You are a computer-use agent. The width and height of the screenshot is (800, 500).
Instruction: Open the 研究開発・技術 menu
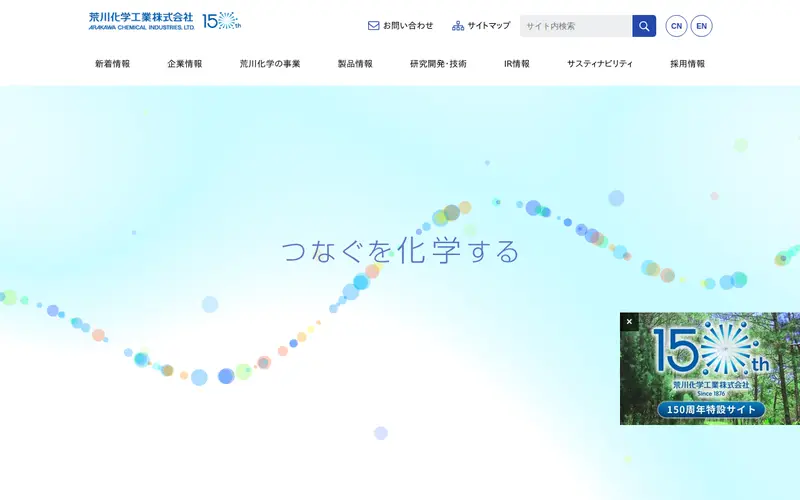[x=438, y=64]
